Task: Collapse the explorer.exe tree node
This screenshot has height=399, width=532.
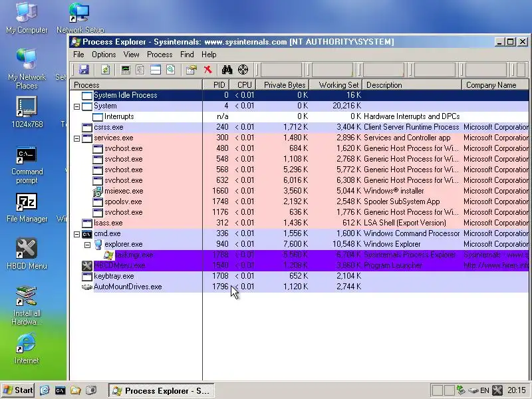Action: [x=87, y=245]
